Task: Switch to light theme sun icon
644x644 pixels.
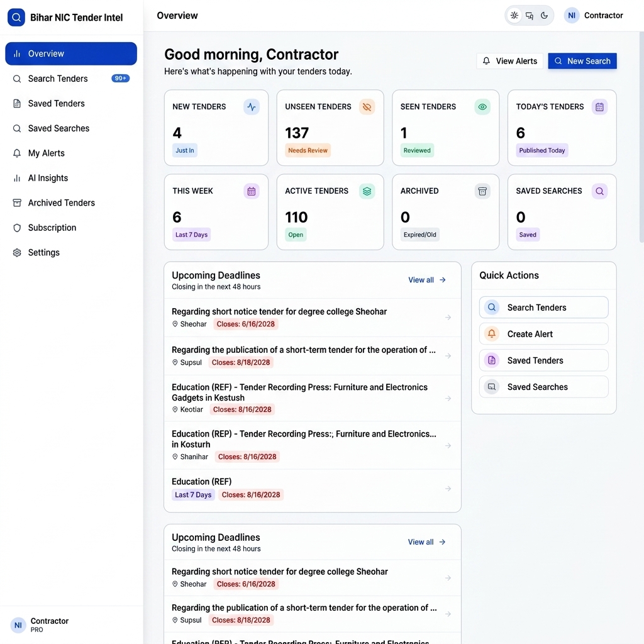Action: click(514, 16)
